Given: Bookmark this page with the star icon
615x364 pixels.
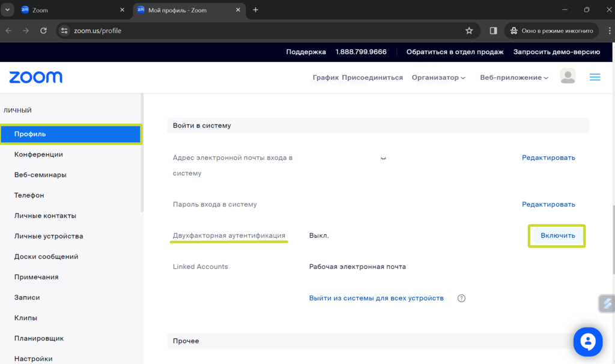Looking at the screenshot, I should [x=468, y=31].
